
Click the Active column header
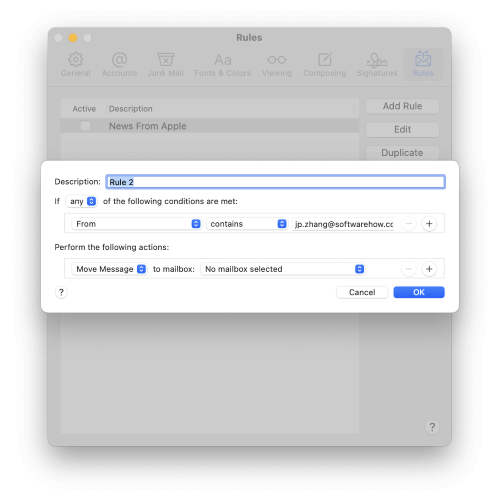pos(84,109)
